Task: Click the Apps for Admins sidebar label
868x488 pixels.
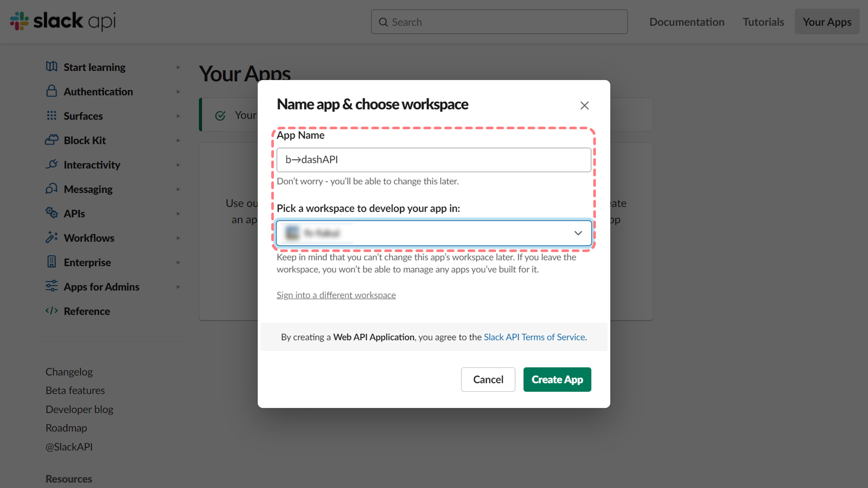Action: coord(102,287)
